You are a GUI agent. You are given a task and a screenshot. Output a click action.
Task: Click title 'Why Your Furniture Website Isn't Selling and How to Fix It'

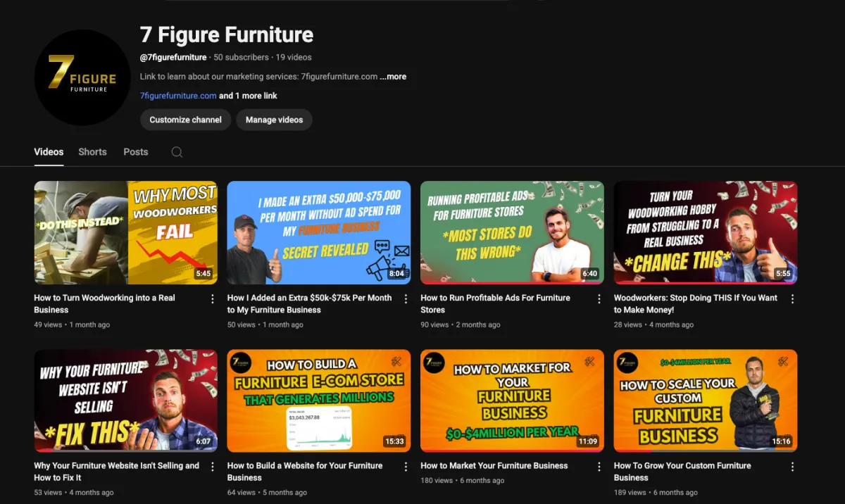click(x=116, y=472)
